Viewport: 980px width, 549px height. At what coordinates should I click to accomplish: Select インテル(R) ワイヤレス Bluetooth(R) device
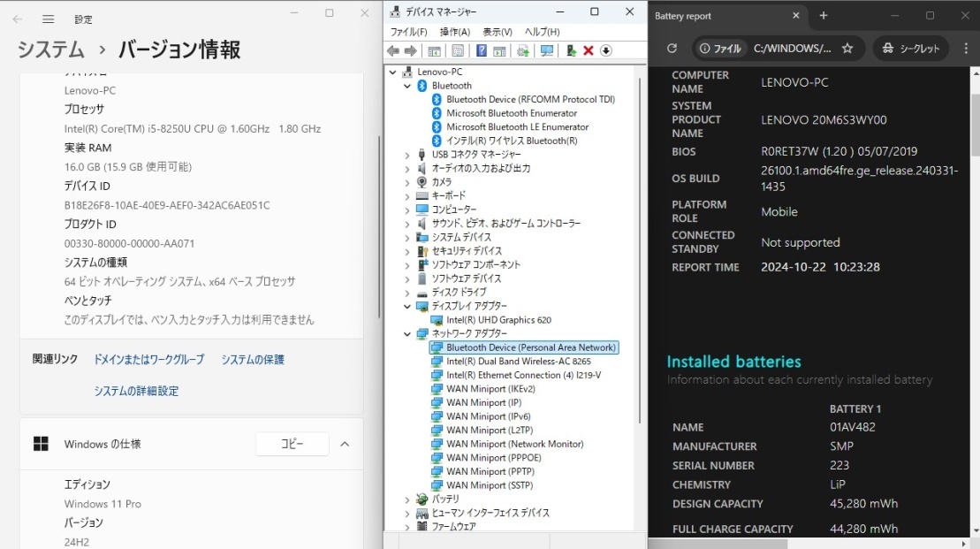pyautogui.click(x=512, y=141)
